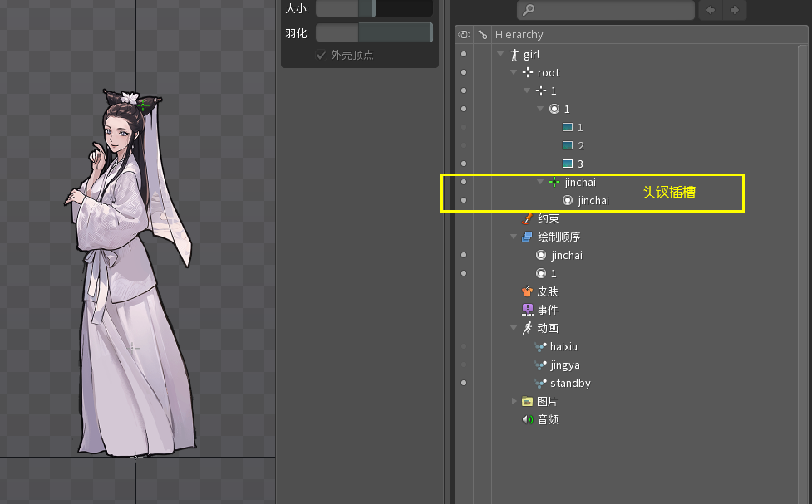Select the root bone icon

[527, 73]
